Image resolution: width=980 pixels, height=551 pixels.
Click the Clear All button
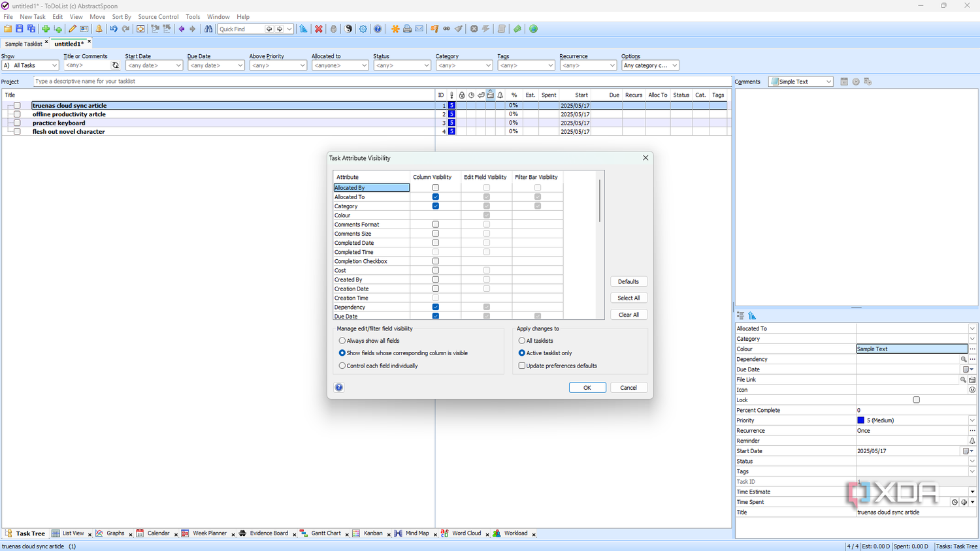coord(629,315)
